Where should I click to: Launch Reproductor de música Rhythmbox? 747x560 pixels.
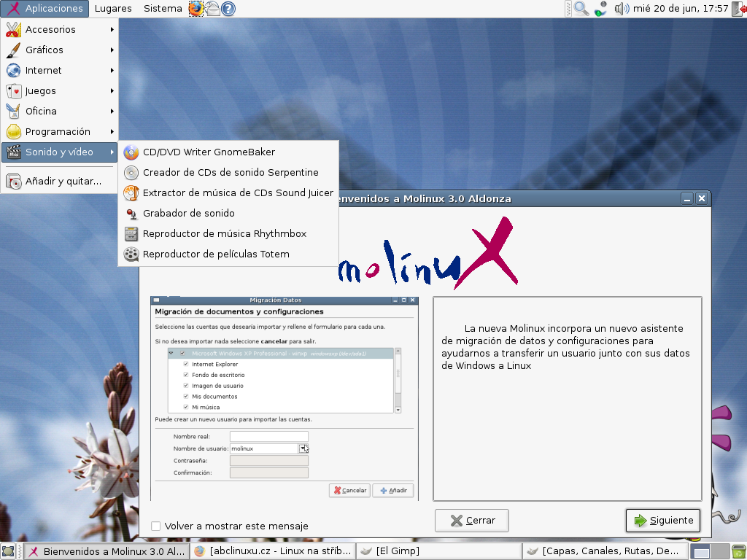[228, 234]
